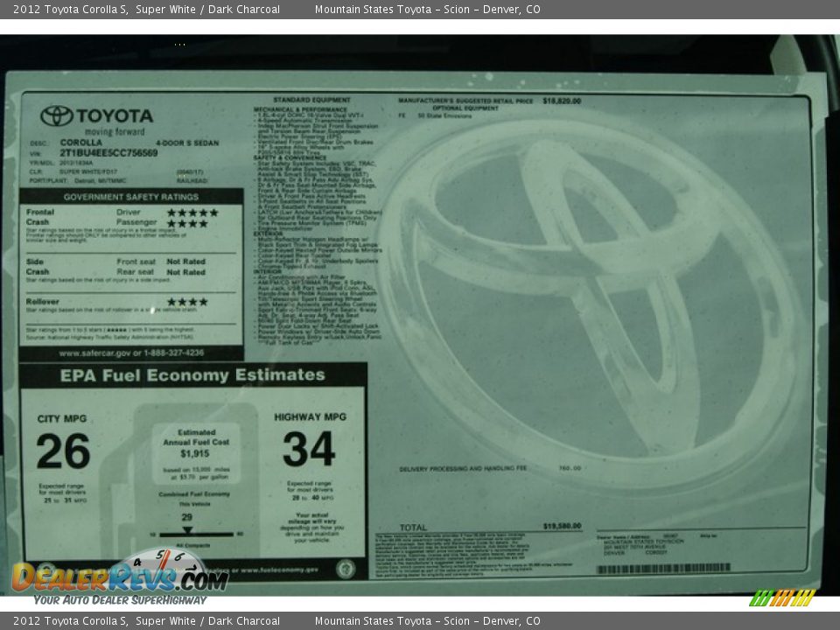Expand the EPA Fuel Economy Estimates panel
This screenshot has width=840, height=630.
point(193,376)
